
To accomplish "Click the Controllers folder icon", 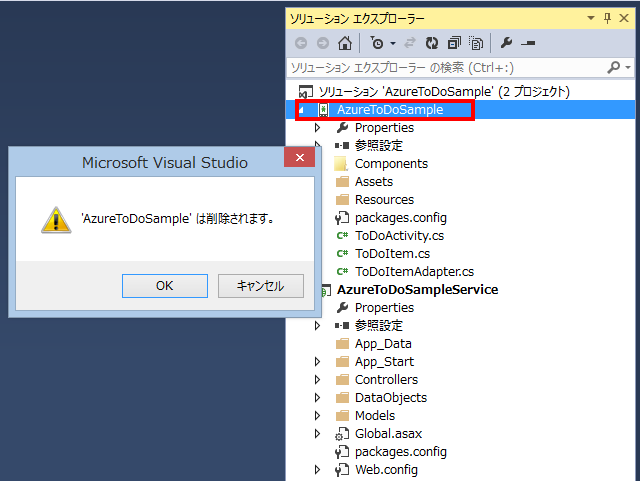I will pos(342,380).
